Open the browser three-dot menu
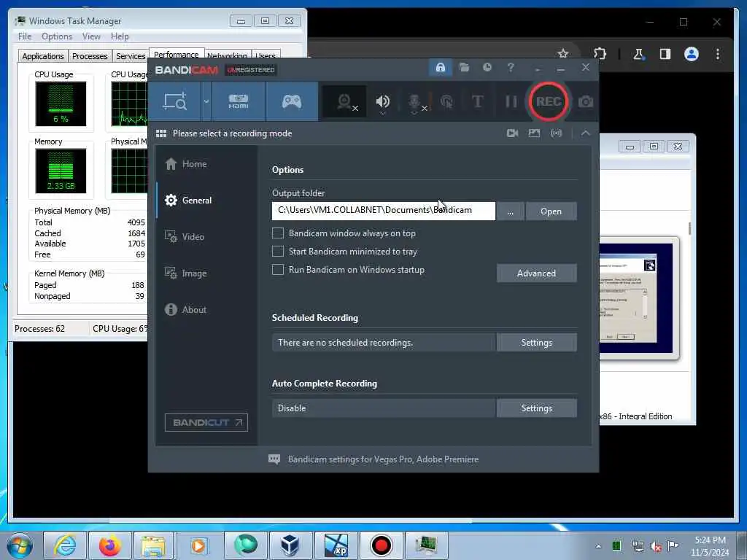The image size is (747, 560). coord(718,54)
